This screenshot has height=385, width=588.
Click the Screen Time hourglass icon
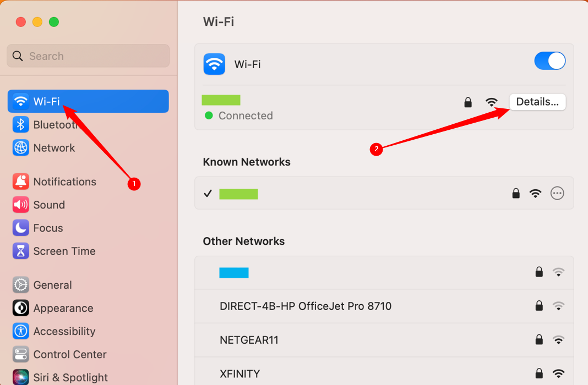[20, 251]
